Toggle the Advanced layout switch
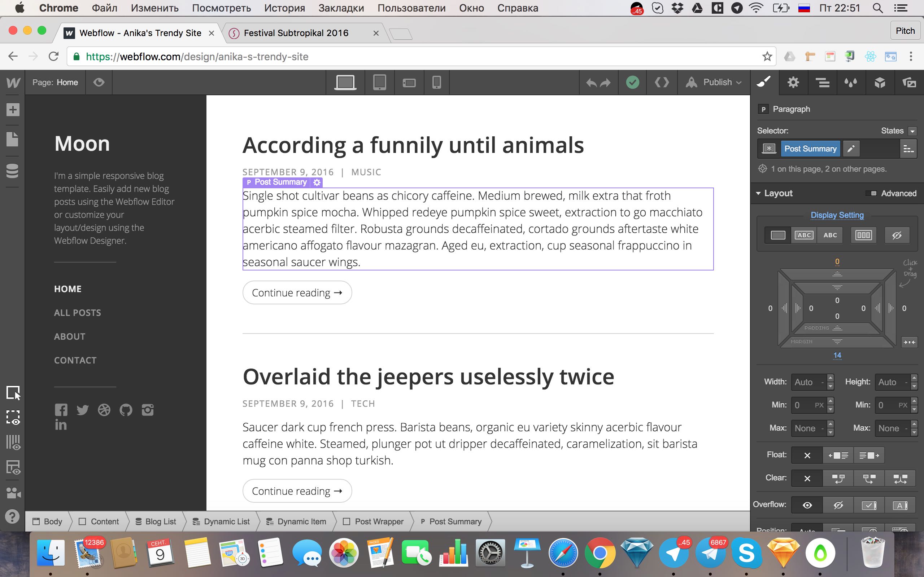 click(871, 194)
